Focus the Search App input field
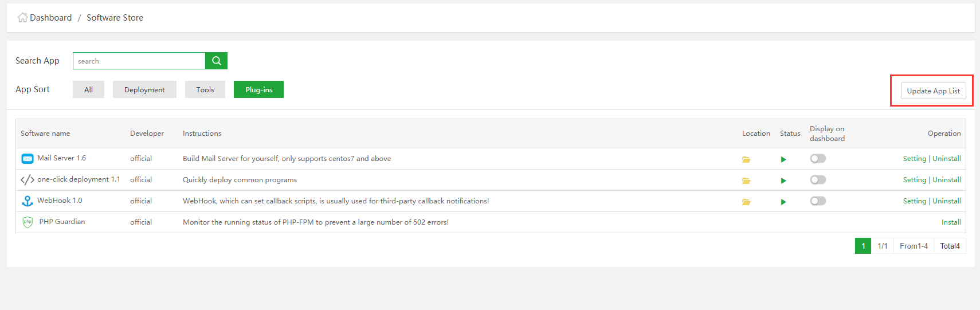Image resolution: width=980 pixels, height=310 pixels. click(139, 61)
